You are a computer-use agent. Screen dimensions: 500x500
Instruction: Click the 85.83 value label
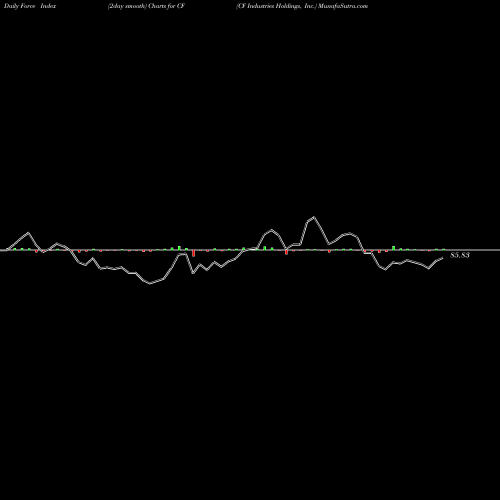tap(460, 255)
